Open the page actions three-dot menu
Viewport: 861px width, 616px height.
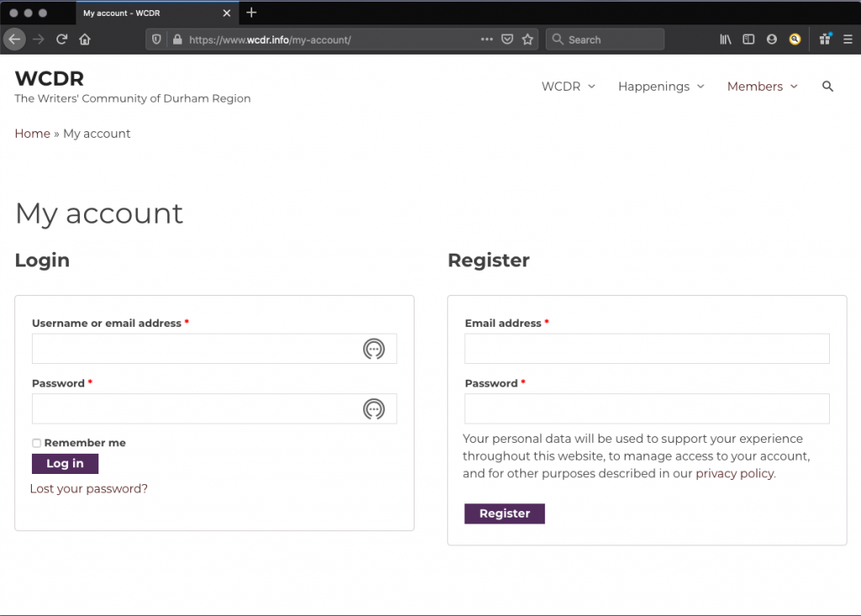click(487, 39)
